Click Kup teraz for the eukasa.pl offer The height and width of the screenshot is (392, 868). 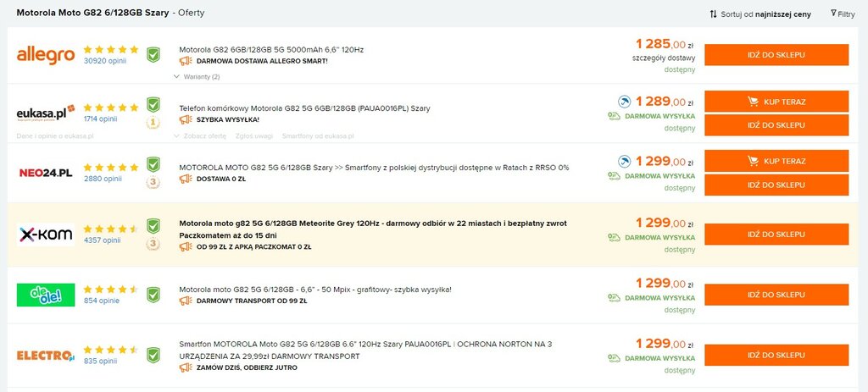(x=776, y=102)
